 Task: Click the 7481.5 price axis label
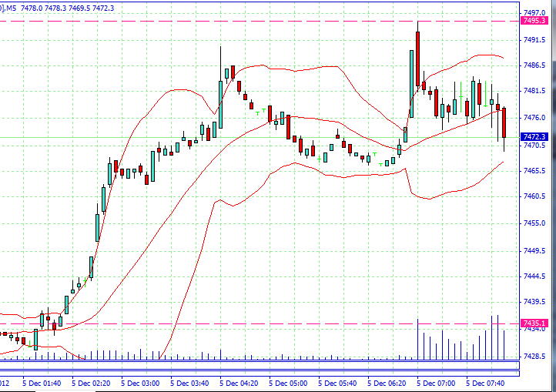534,91
